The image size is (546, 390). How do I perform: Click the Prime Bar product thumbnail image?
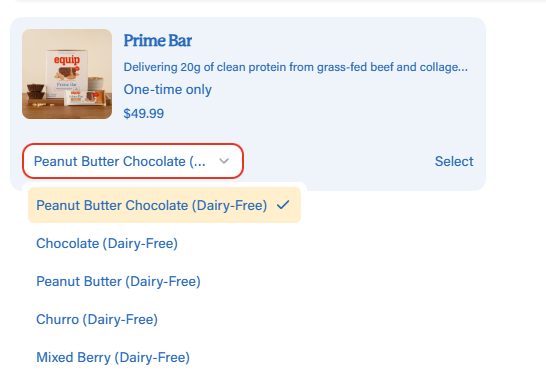tap(67, 74)
